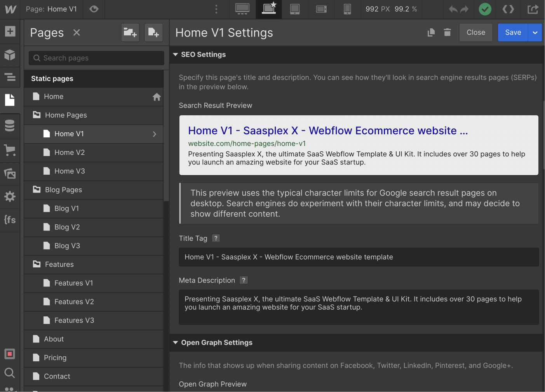
Task: Click the website.com/home-pages/home-v1 preview link
Action: coord(247,143)
